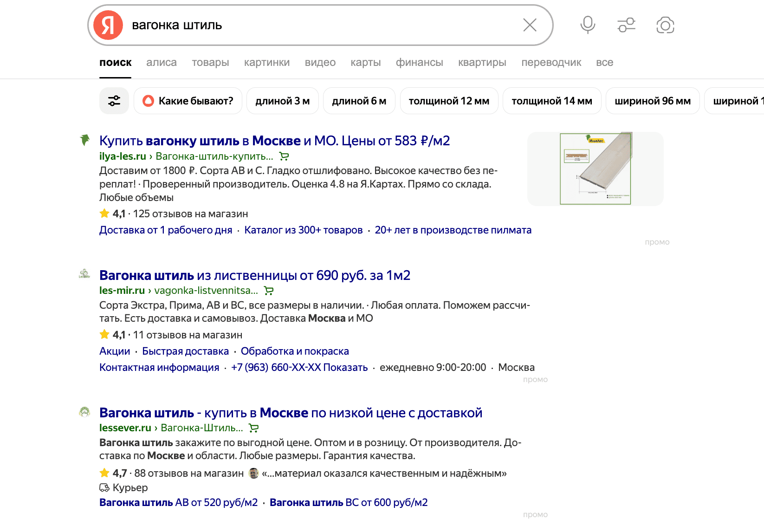Apply 'длиной 6 м' filter chip
Image resolution: width=764 pixels, height=532 pixels.
point(359,101)
